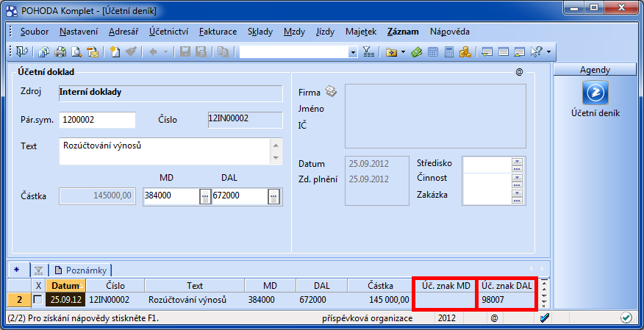Open the first calculator icon in toolbar
The width and height of the screenshot is (644, 330).
point(433,52)
